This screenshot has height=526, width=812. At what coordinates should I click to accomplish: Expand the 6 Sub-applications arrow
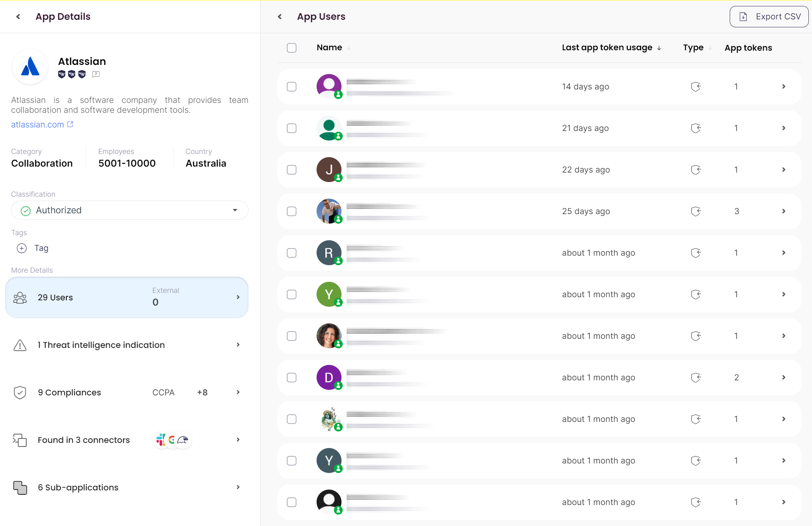[x=238, y=487]
